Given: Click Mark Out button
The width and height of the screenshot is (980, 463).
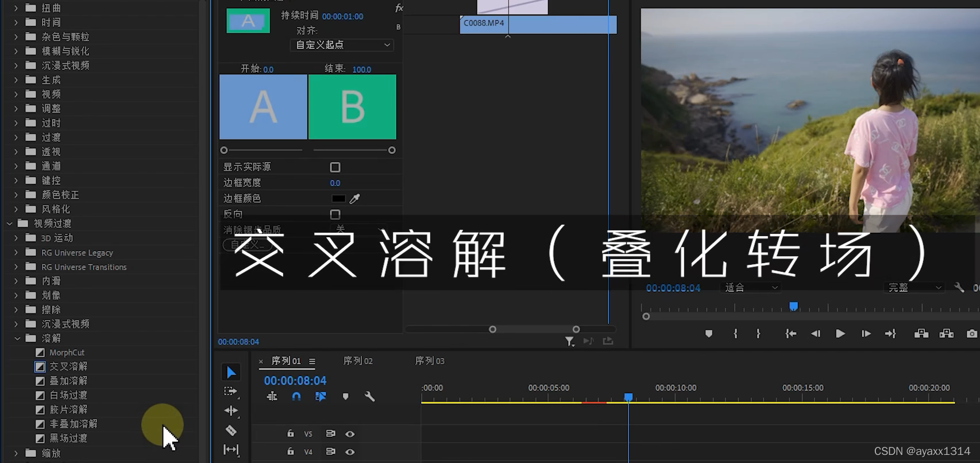Looking at the screenshot, I should pyautogui.click(x=758, y=334).
